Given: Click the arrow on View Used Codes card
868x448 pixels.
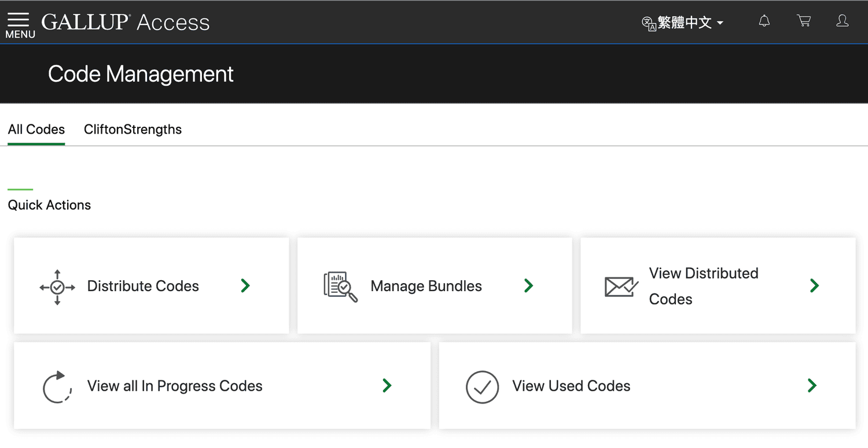Looking at the screenshot, I should [x=812, y=385].
